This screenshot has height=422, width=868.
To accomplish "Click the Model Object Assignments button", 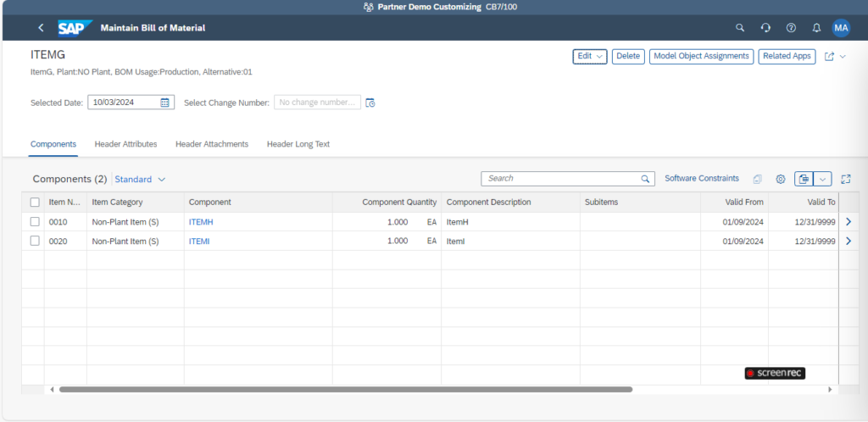I will (701, 57).
